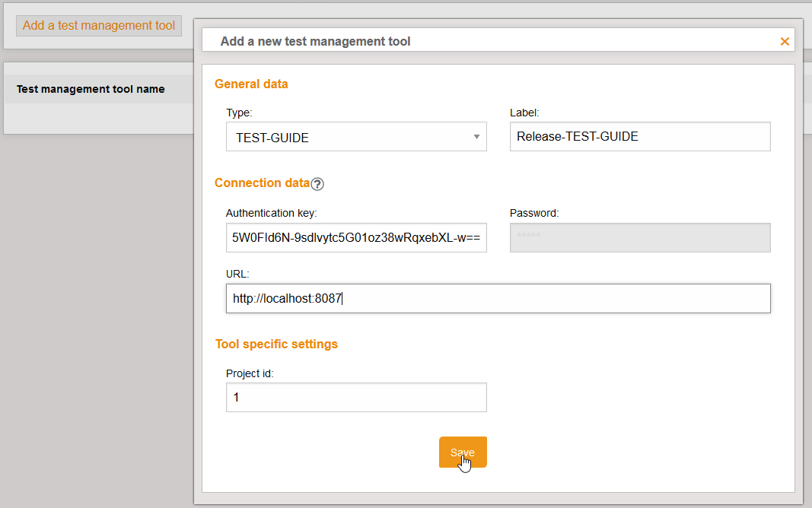
Task: Select the General data section heading
Action: [251, 84]
